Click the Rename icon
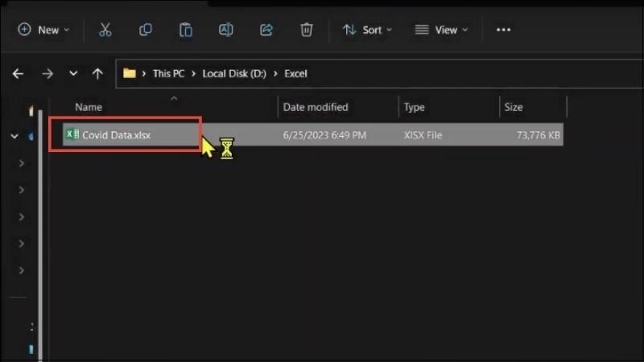This screenshot has height=362, width=644. (x=226, y=30)
